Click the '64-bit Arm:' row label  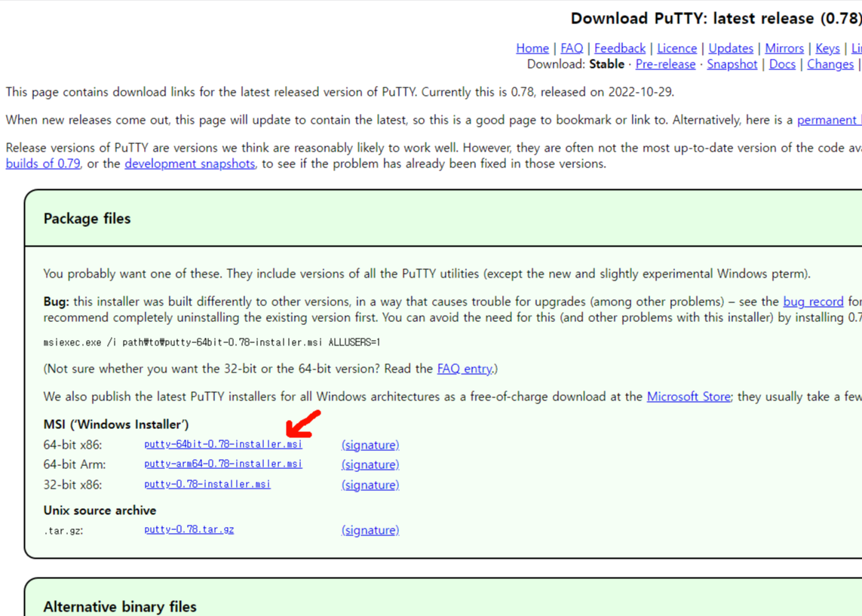point(75,464)
